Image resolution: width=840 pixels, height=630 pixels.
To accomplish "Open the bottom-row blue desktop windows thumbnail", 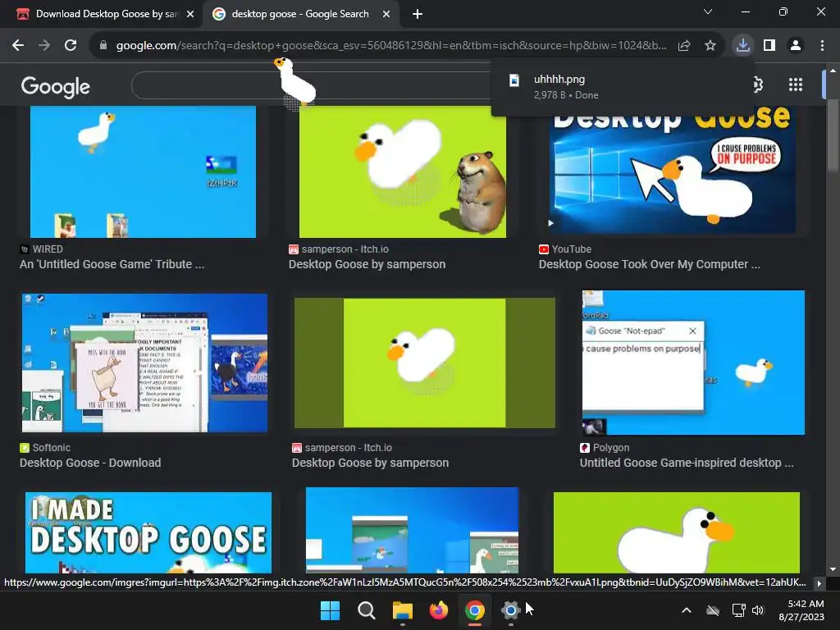I will coord(412,531).
